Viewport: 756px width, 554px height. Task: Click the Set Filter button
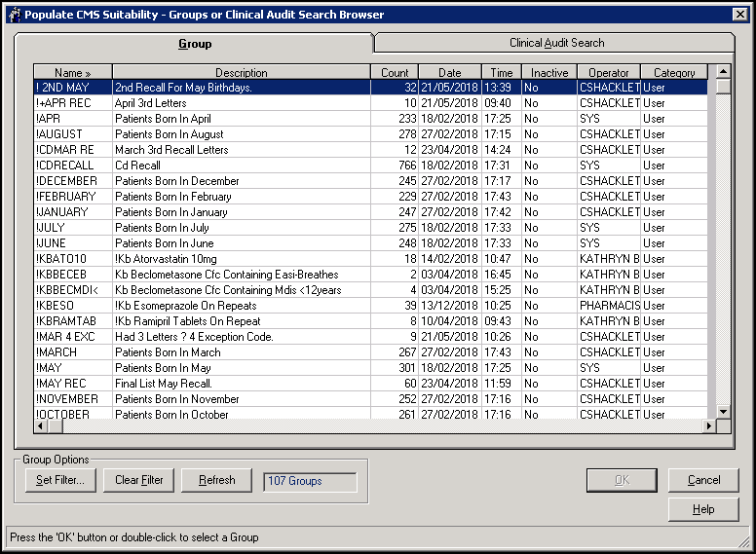[60, 480]
